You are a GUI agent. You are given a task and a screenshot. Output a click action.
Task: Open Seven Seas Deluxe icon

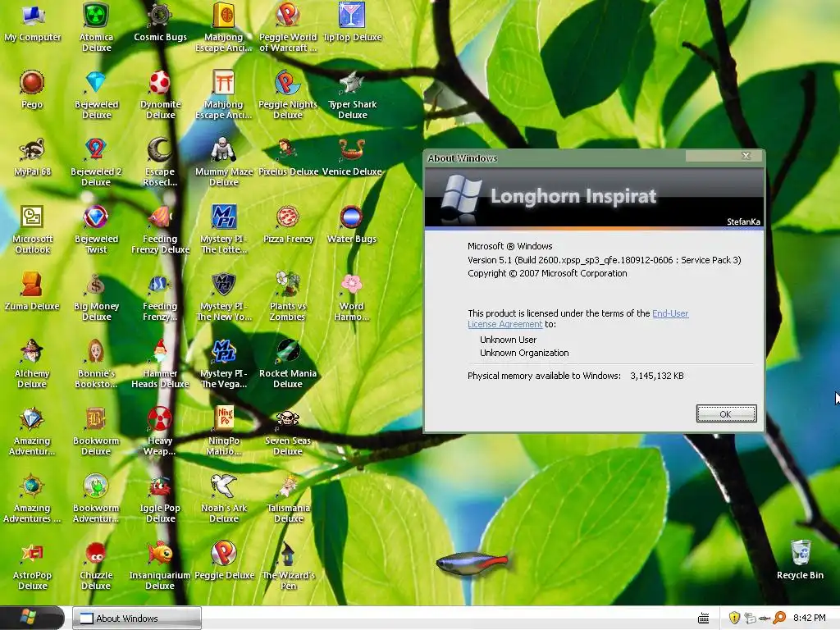[288, 431]
